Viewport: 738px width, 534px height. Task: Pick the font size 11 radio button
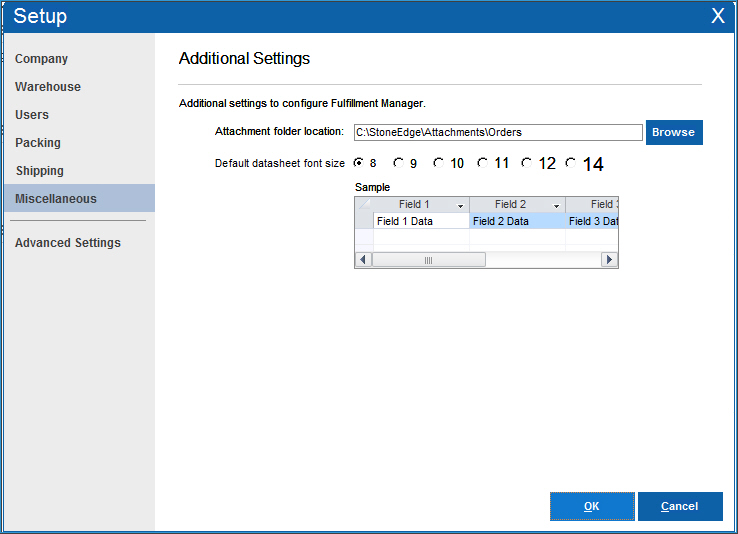pos(482,163)
